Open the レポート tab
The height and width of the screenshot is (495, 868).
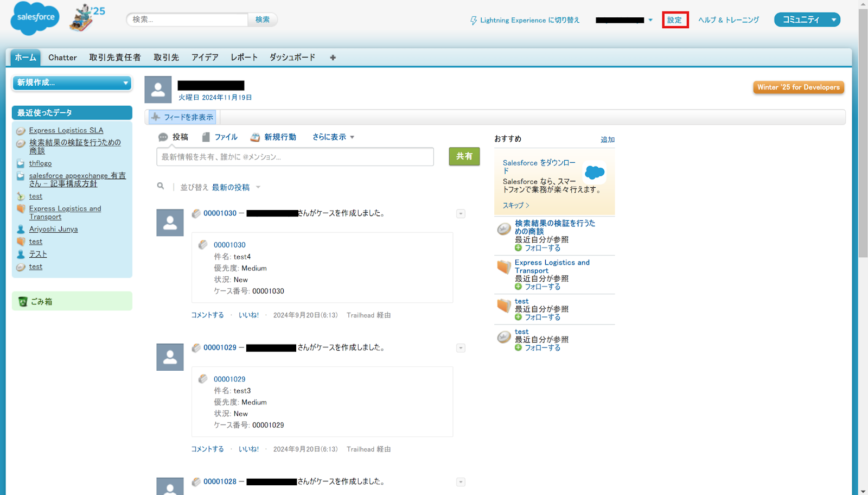point(243,57)
